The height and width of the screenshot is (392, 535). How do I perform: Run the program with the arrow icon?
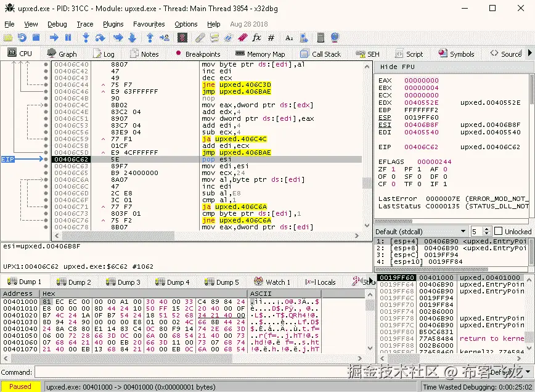[x=54, y=38]
